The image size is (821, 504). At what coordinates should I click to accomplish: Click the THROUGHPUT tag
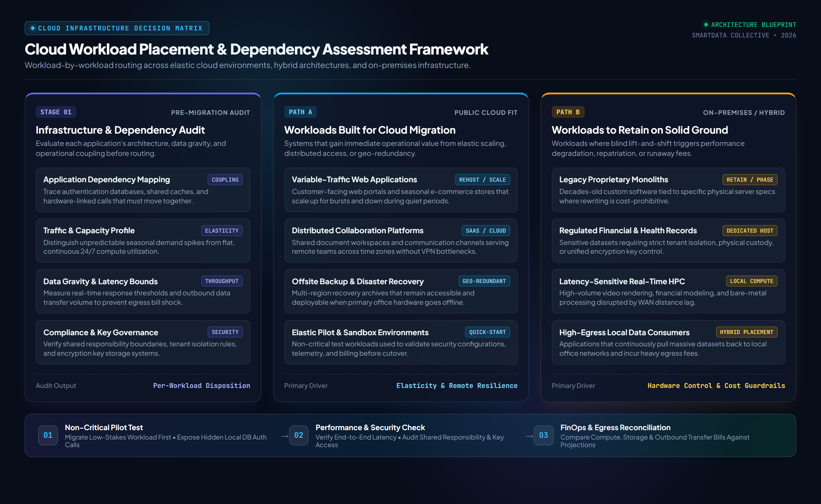(x=222, y=281)
